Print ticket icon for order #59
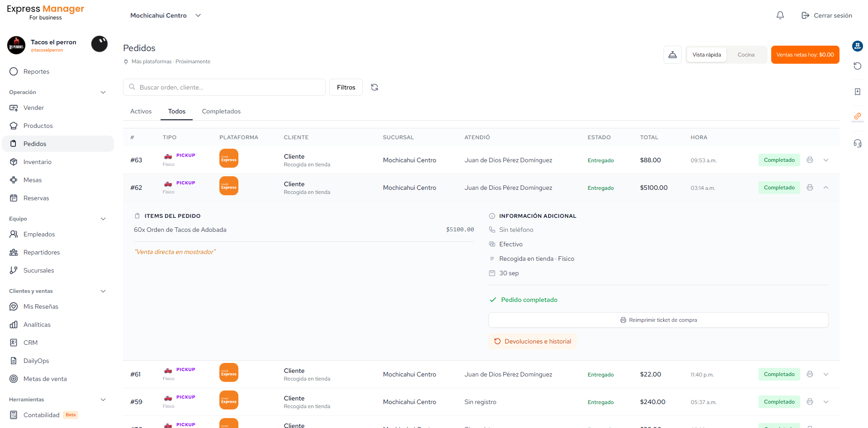 (x=810, y=402)
